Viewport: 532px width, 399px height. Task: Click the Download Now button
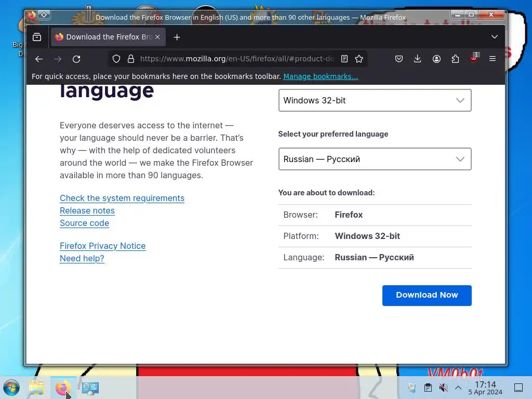click(x=427, y=296)
